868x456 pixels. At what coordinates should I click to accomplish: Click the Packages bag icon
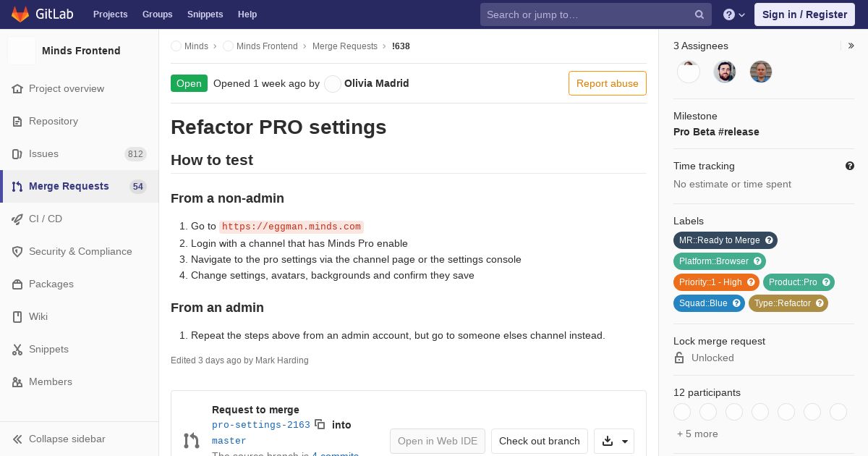click(17, 284)
